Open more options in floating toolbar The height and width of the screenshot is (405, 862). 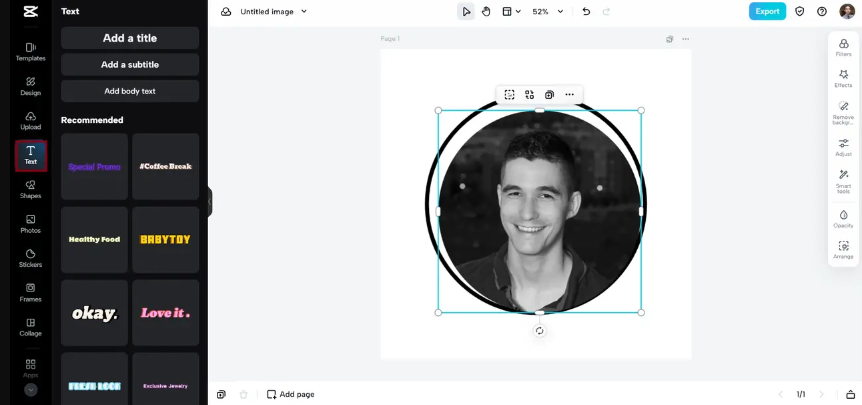pos(570,95)
